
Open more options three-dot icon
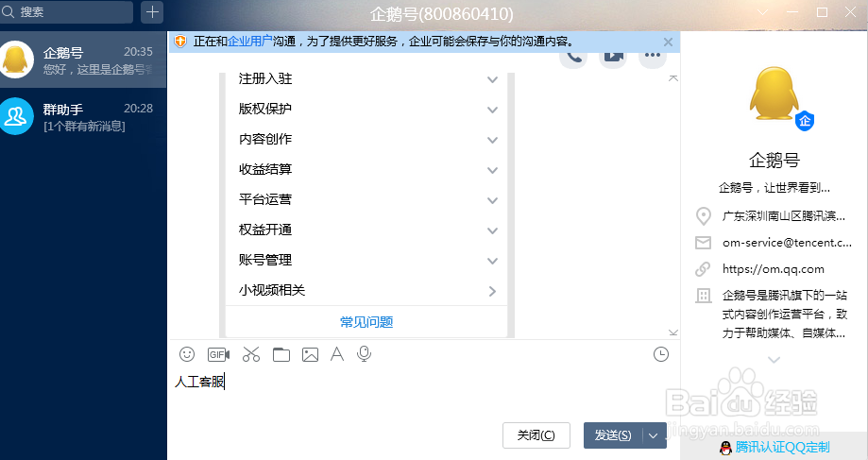click(653, 56)
